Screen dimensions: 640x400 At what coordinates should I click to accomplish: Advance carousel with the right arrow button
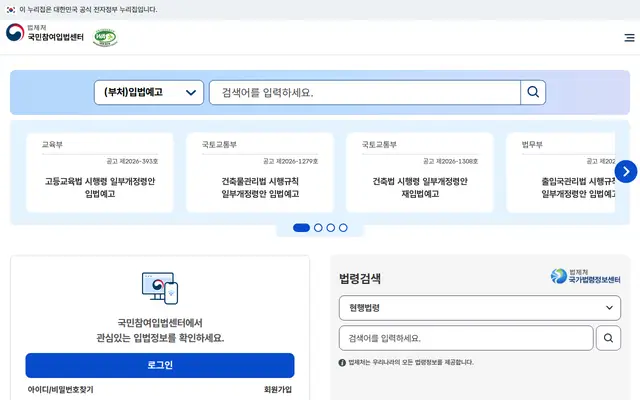click(626, 171)
